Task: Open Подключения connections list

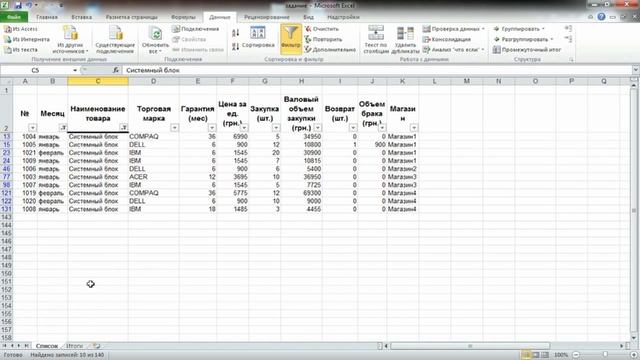Action: pyautogui.click(x=196, y=29)
